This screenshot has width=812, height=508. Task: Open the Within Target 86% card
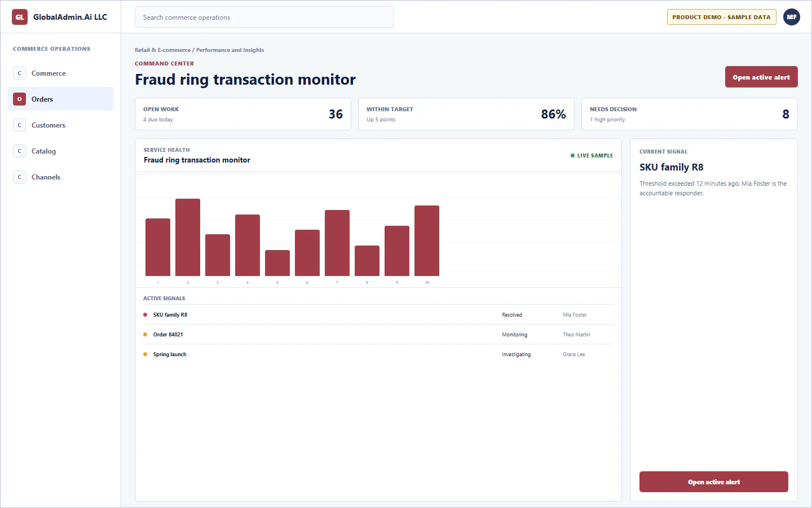[x=466, y=114]
